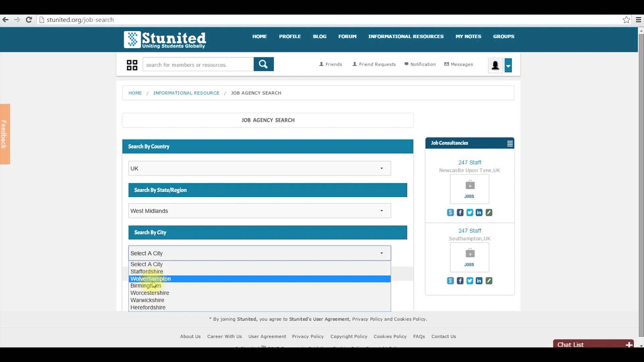
Task: Share Newcastle 247 Staff on LinkedIn
Action: click(479, 213)
